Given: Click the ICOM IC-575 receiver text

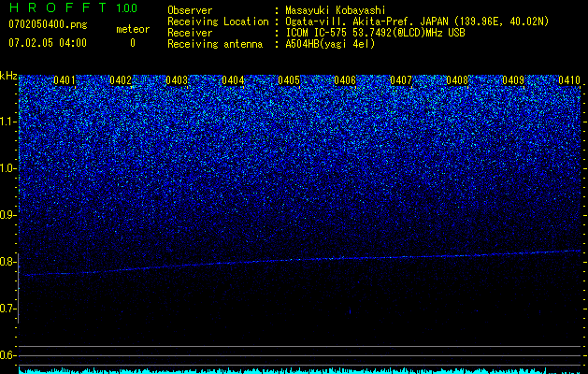Looking at the screenshot, I should 376,33.
